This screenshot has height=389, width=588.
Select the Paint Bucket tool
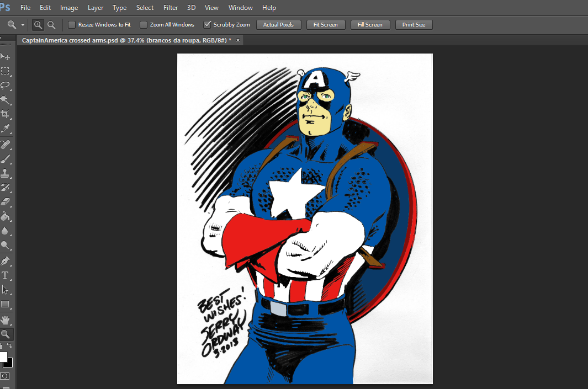coord(5,216)
